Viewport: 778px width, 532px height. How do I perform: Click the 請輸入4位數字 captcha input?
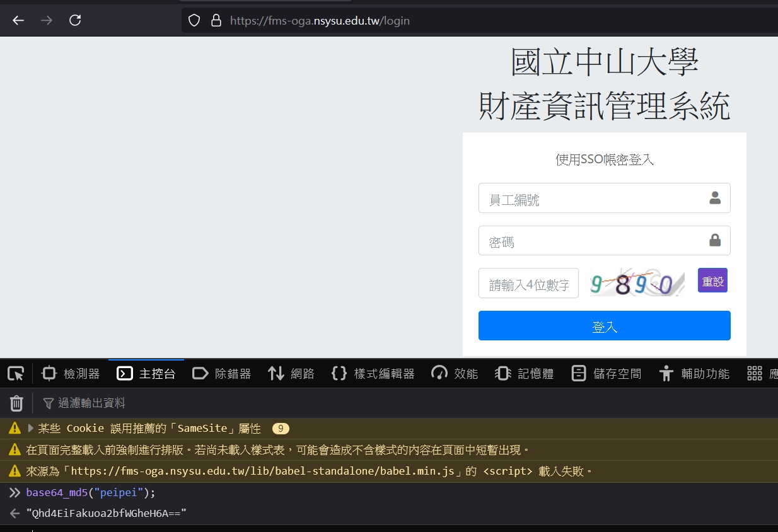tap(528, 283)
